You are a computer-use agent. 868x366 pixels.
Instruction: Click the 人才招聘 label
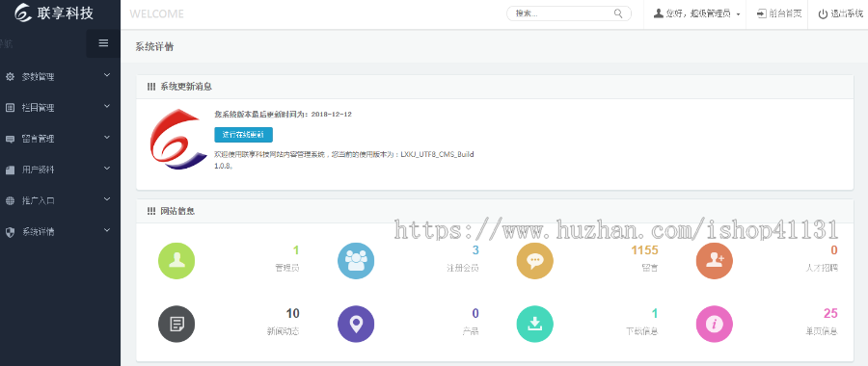point(822,268)
